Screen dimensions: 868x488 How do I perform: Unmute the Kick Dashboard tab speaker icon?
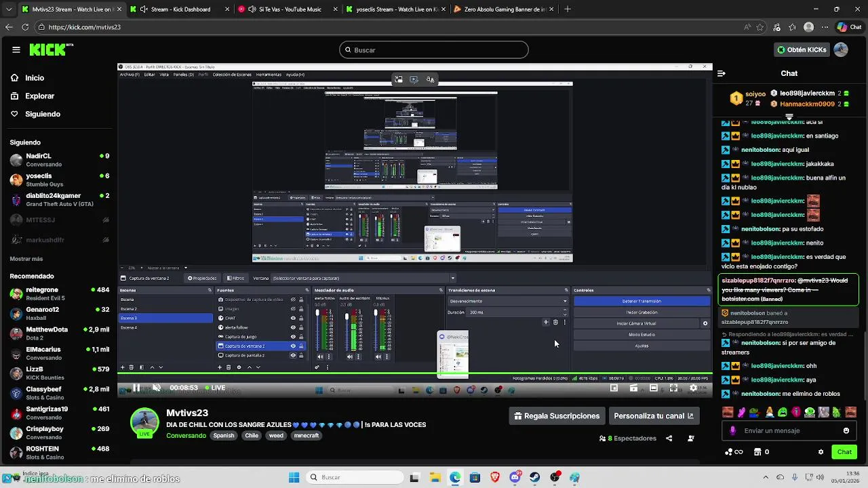(x=144, y=9)
